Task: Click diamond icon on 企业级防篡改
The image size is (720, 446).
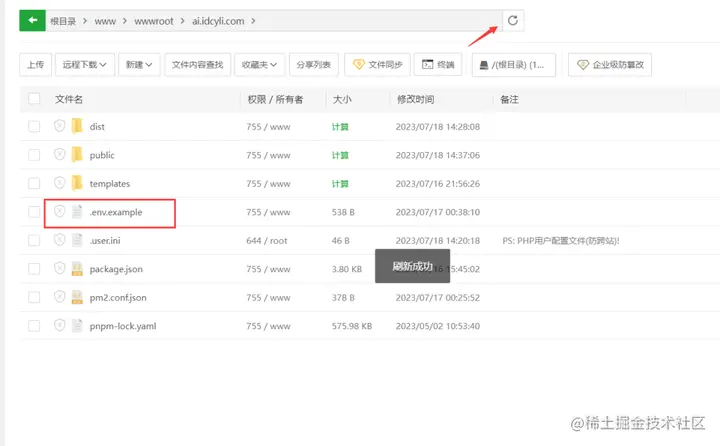Action: click(x=583, y=64)
